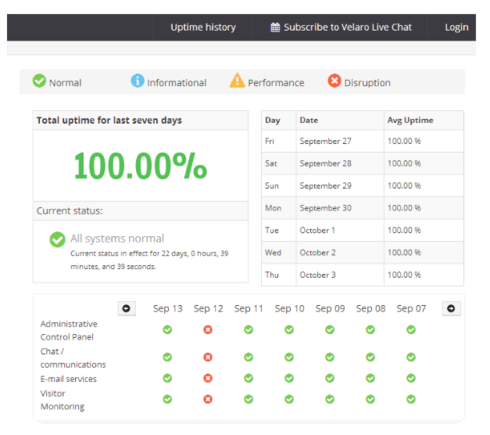Click Sep 13 normal icon for Chat / communications
Viewport: 490px width, 435px height.
pyautogui.click(x=167, y=357)
